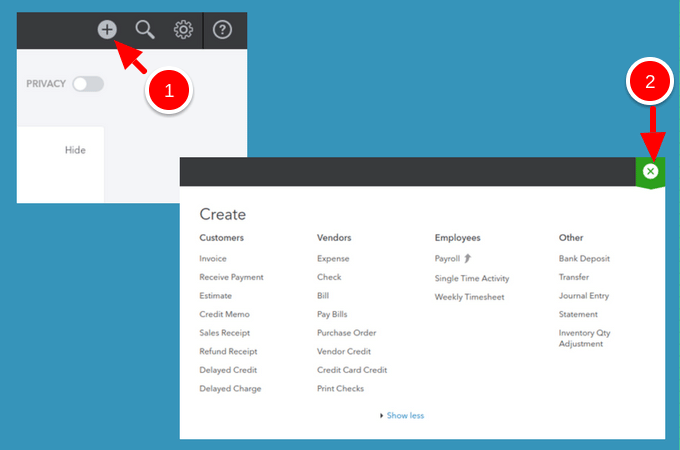Select Expense under Vendors
The width and height of the screenshot is (680, 450).
tap(333, 259)
